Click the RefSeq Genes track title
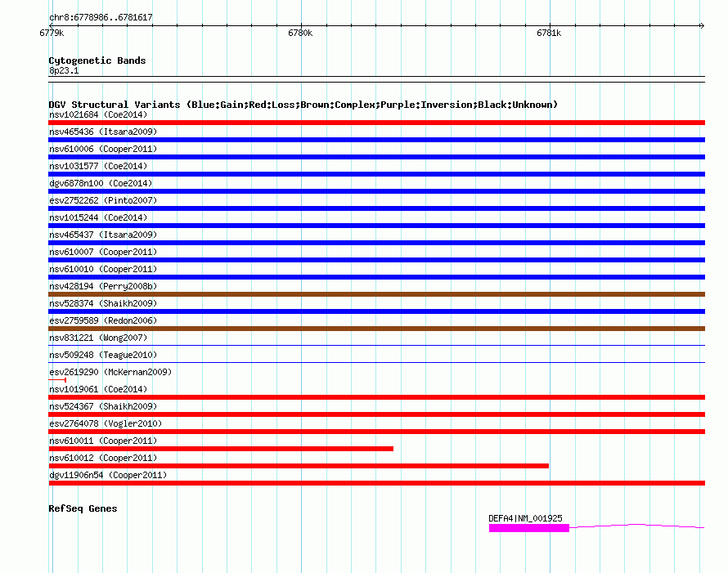Image resolution: width=728 pixels, height=573 pixels. point(83,508)
